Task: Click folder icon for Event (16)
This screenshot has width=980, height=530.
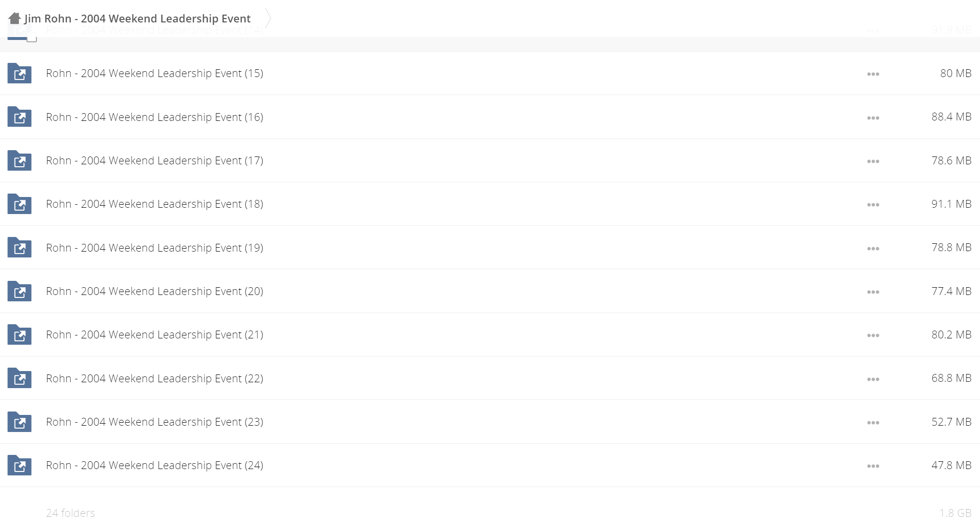Action: coord(19,117)
